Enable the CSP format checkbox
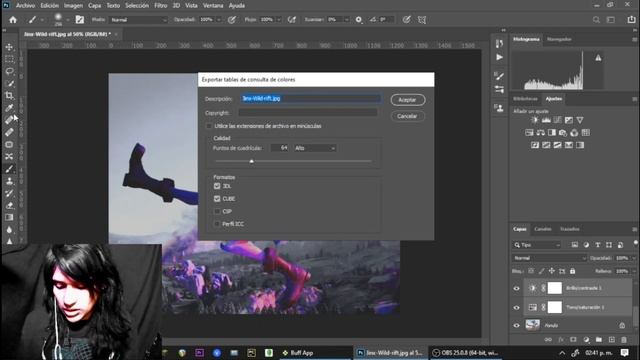The image size is (640, 360). pos(217,211)
